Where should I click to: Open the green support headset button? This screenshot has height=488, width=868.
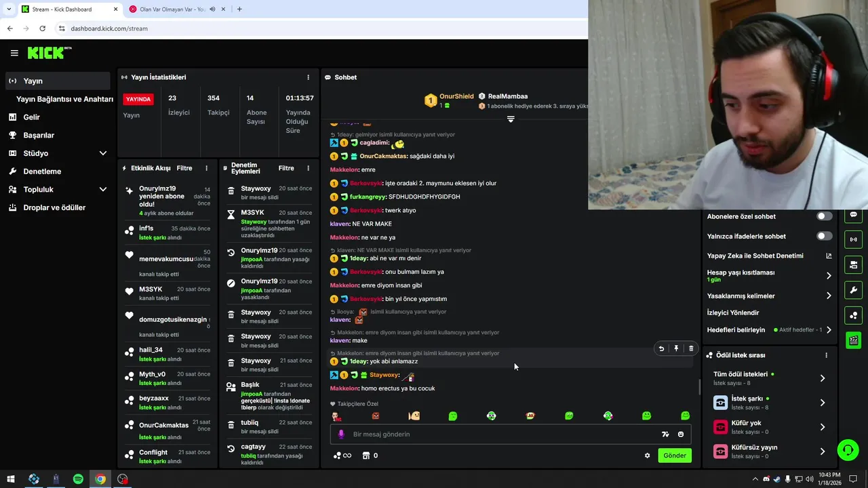(x=847, y=450)
